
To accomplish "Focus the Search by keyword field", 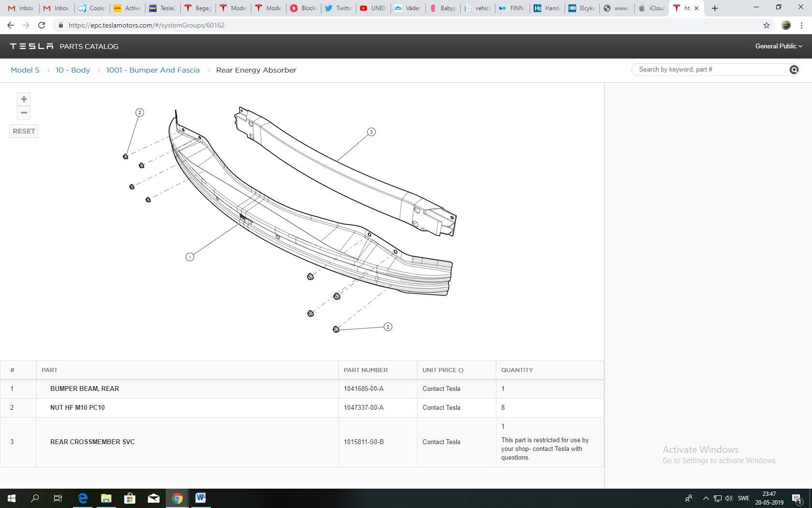I will (710, 70).
